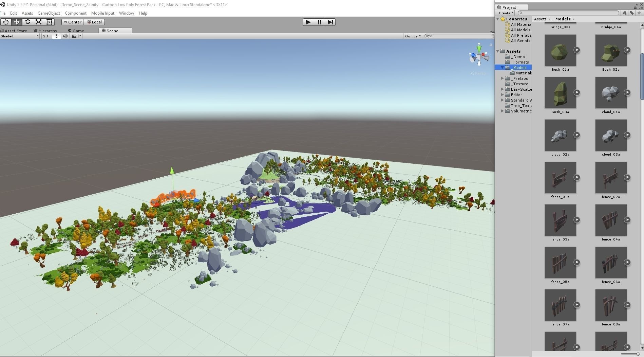This screenshot has height=357, width=644.
Task: Open the Create dropdown in Project
Action: (x=506, y=13)
